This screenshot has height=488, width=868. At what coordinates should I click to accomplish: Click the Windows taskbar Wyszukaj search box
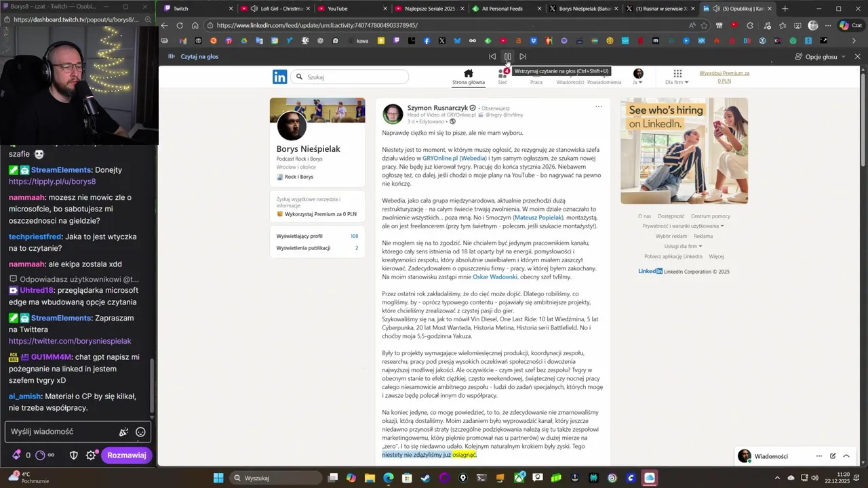click(x=275, y=478)
